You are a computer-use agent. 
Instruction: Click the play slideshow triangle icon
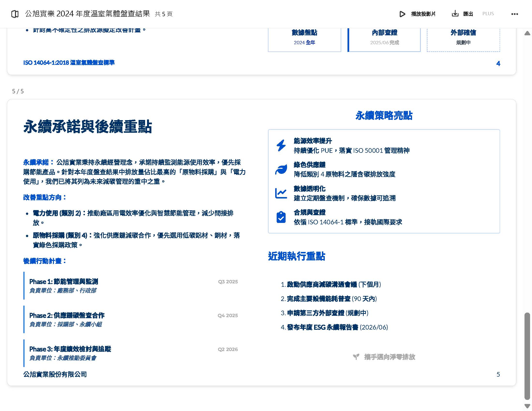coord(402,14)
